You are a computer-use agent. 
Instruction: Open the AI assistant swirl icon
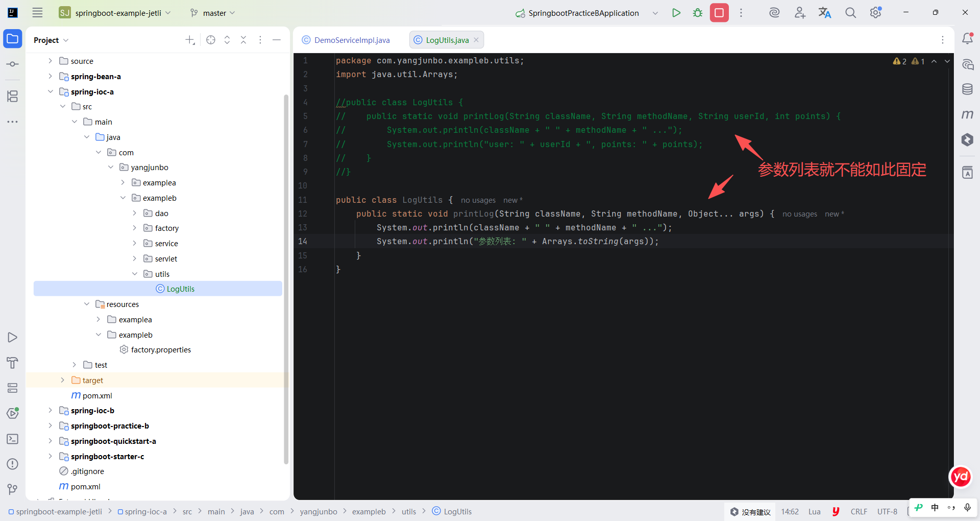[x=774, y=13]
